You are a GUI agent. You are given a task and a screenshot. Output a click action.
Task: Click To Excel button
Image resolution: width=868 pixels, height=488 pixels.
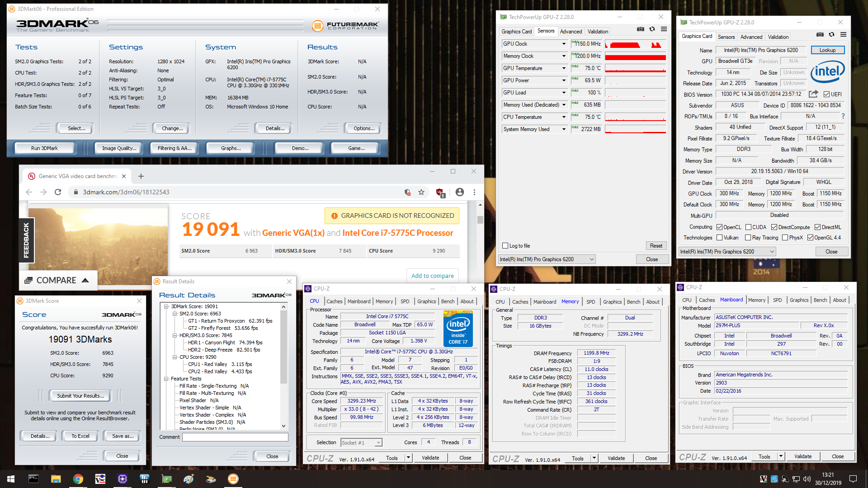(x=80, y=436)
